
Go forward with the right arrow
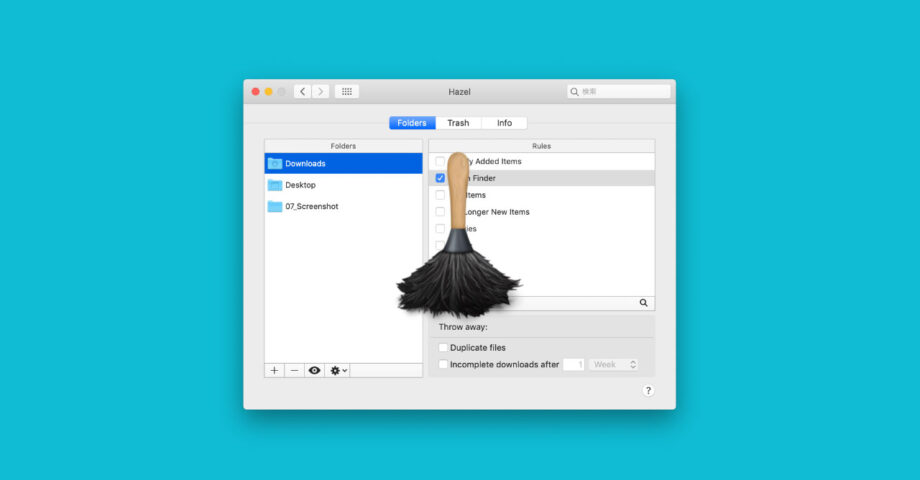[x=320, y=91]
